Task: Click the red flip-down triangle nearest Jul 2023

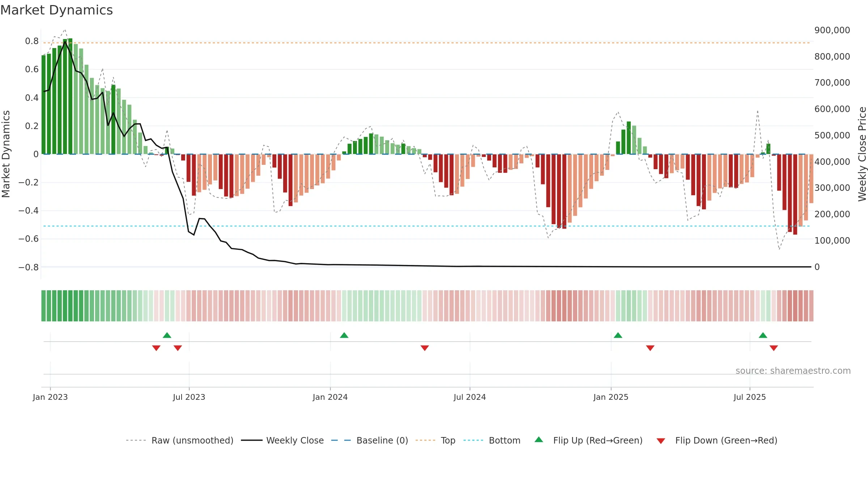Action: point(178,348)
